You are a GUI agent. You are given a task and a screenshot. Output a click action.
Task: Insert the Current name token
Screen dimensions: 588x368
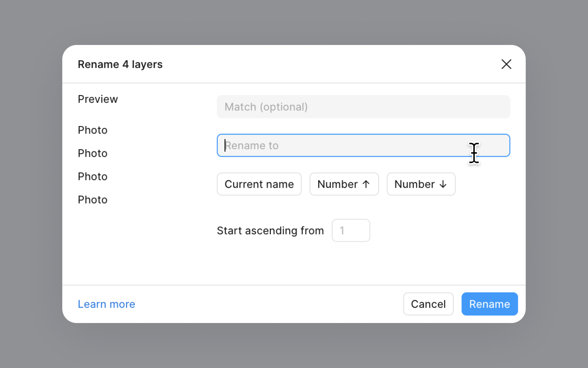pos(259,184)
